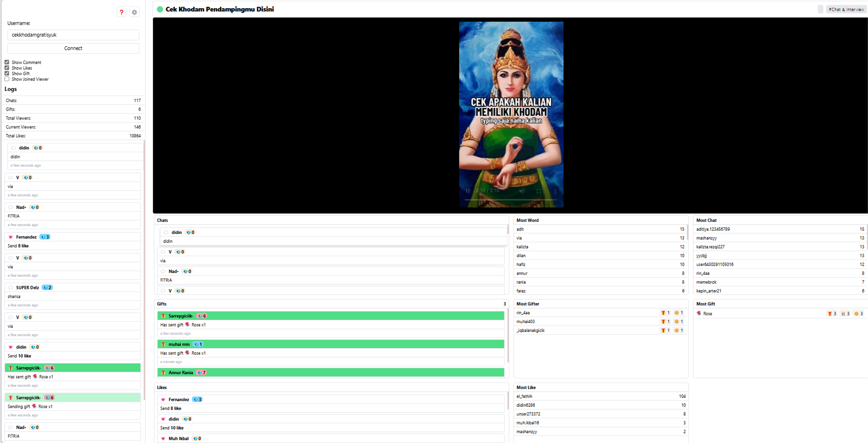Select 'kepin_arter21' in Most Chat
The width and height of the screenshot is (868, 443).
tap(709, 291)
